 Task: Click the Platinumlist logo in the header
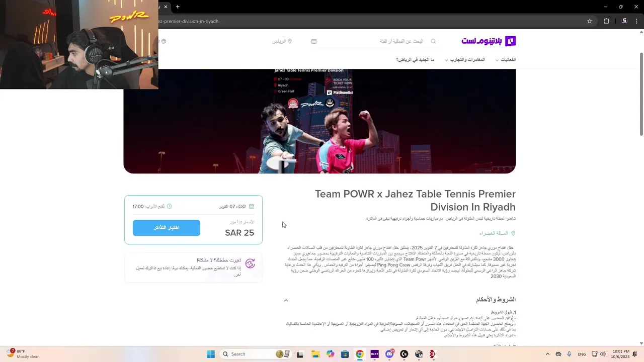(489, 41)
